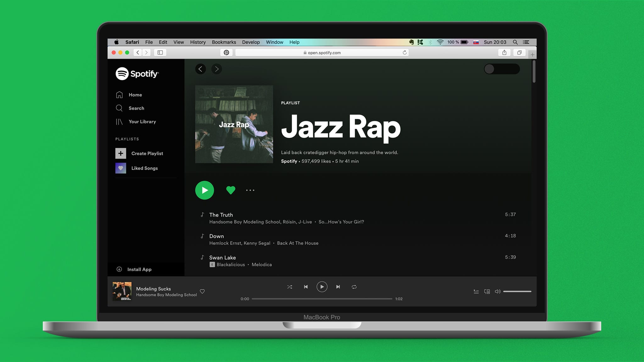Image resolution: width=644 pixels, height=362 pixels.
Task: Show Safari tab overview
Action: [x=519, y=52]
